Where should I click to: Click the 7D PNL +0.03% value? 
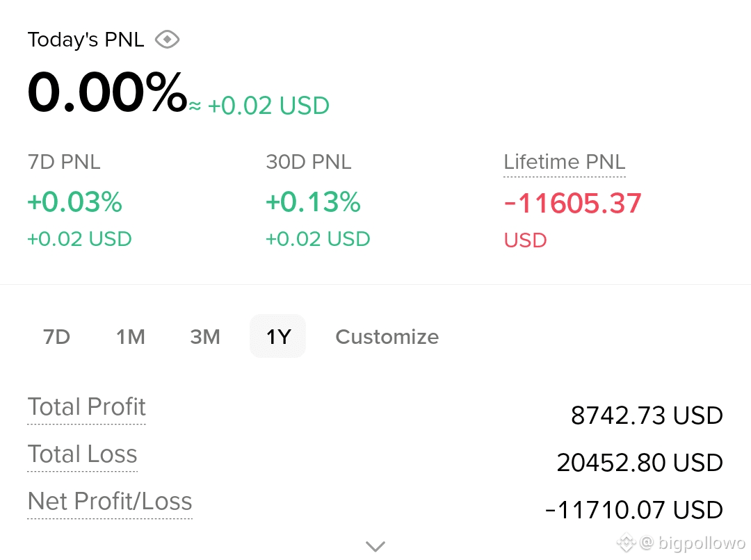(74, 202)
